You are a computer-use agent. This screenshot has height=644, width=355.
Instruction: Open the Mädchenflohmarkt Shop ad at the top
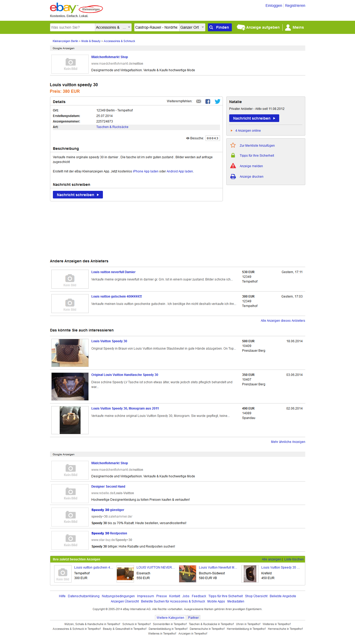(x=109, y=57)
